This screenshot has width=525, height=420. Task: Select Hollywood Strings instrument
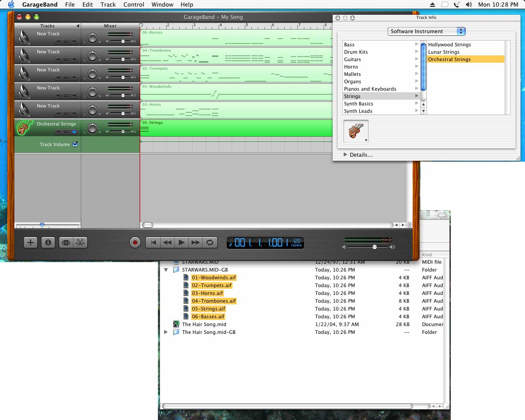(x=450, y=45)
